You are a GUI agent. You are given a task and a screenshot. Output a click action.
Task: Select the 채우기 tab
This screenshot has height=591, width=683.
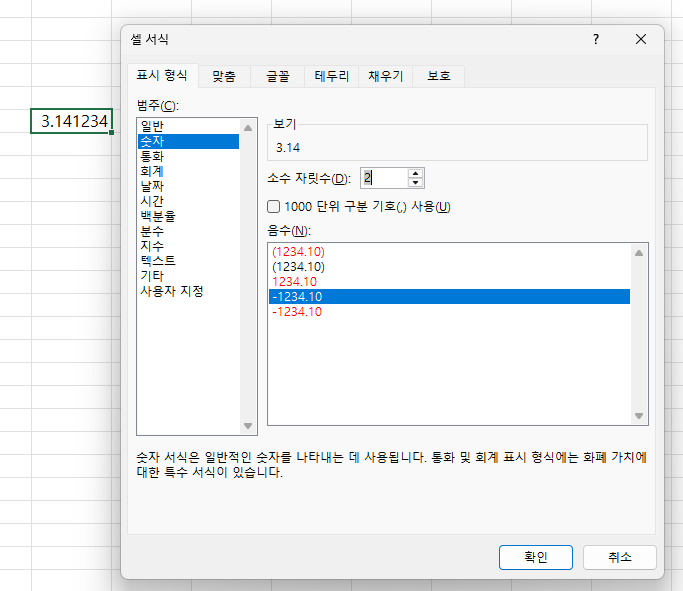pos(385,76)
